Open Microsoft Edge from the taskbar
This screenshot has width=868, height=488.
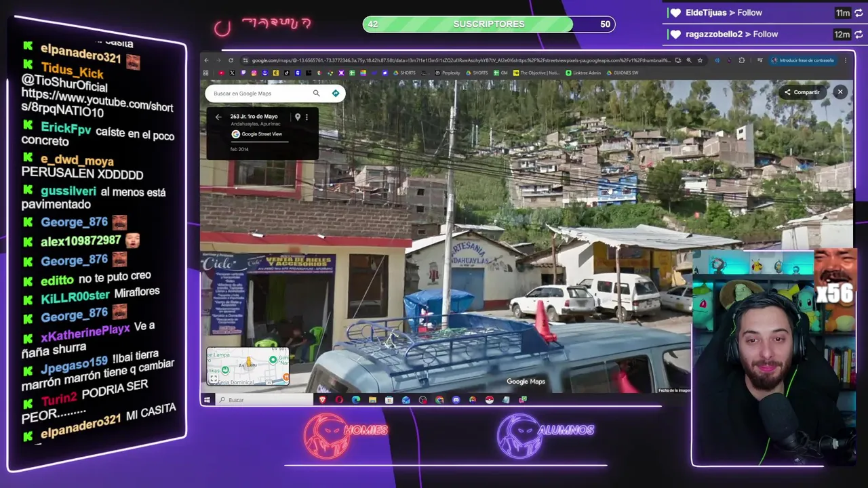click(x=356, y=400)
